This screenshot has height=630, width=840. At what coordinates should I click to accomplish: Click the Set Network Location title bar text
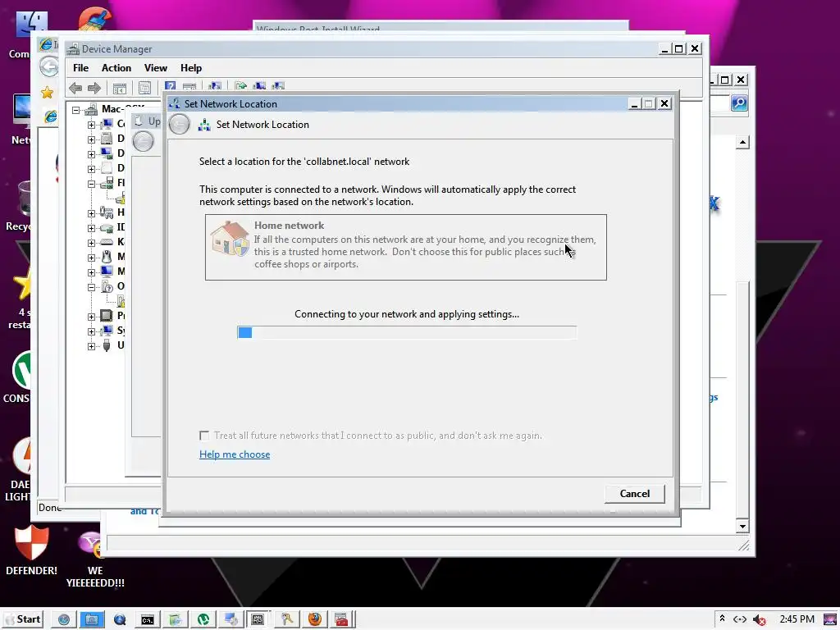(x=231, y=104)
